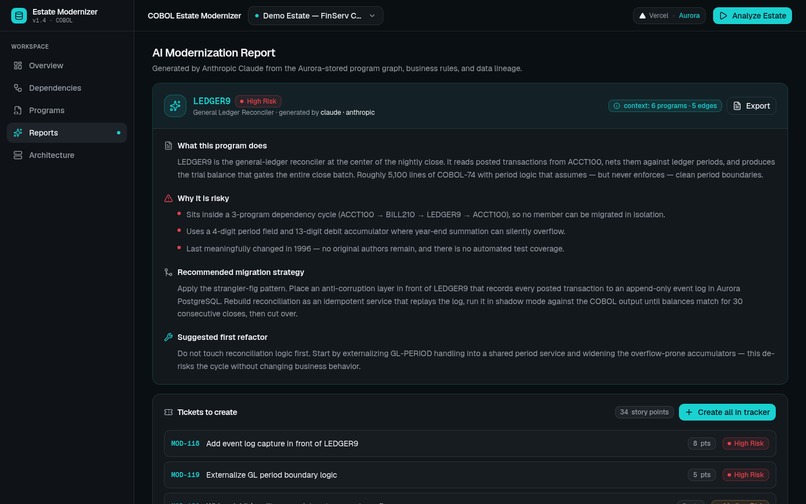Click the 'Why it is risky' heading
Image resolution: width=806 pixels, height=504 pixels.
[x=203, y=199]
